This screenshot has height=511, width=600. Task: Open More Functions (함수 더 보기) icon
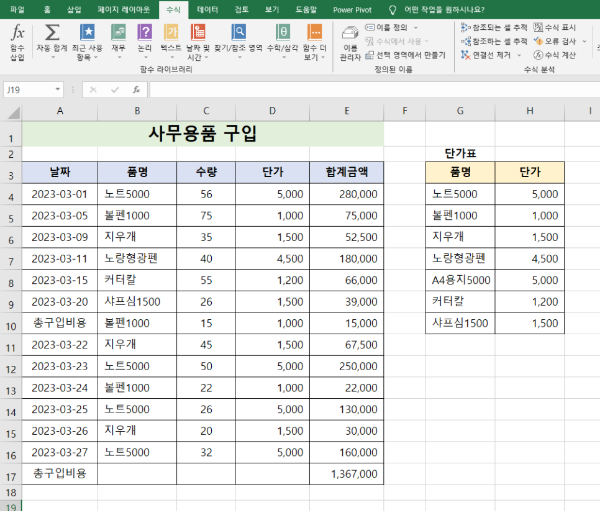click(x=315, y=32)
